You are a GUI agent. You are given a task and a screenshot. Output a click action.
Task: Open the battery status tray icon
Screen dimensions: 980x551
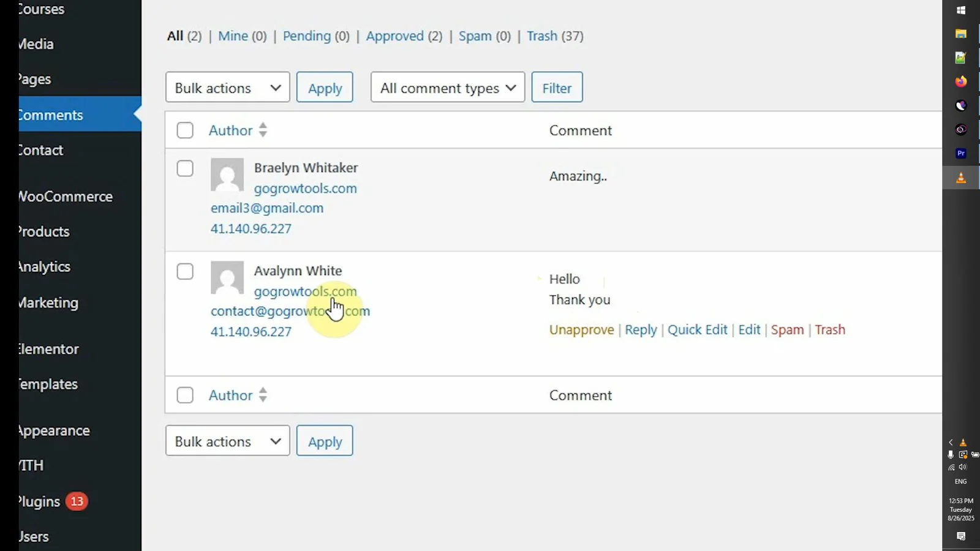pos(975,454)
